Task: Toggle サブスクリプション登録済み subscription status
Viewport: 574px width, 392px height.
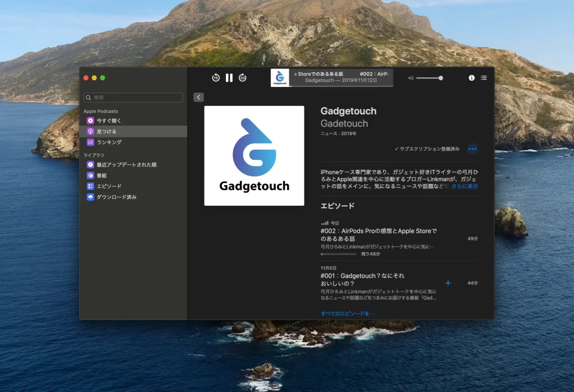Action: tap(427, 149)
